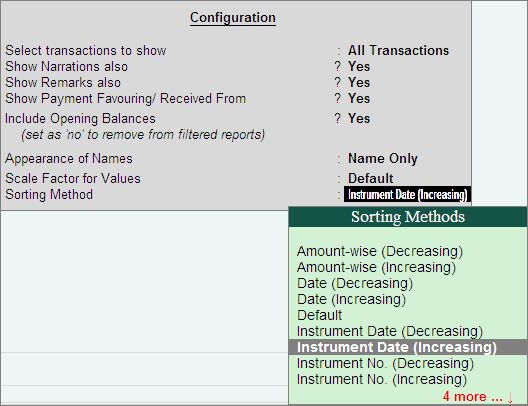Screen dimensions: 528x406
Task: Toggle Show Narrations also Yes value
Action: click(359, 67)
